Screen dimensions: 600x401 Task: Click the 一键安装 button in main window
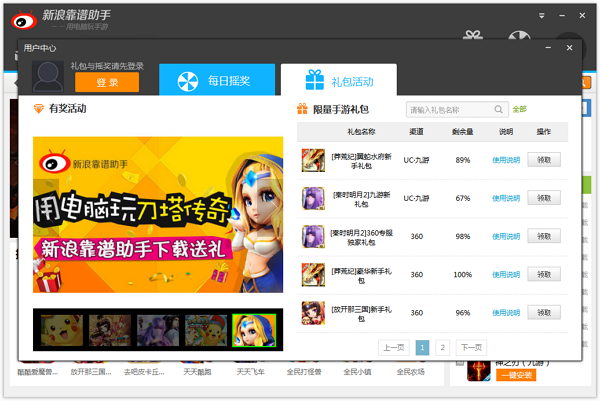[516, 375]
